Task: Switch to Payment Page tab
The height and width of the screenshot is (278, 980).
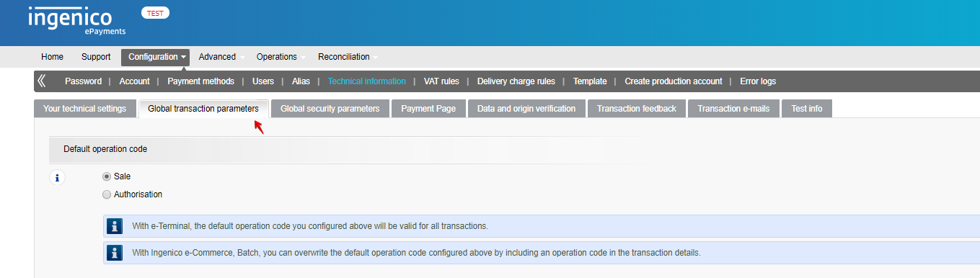Action: 428,109
